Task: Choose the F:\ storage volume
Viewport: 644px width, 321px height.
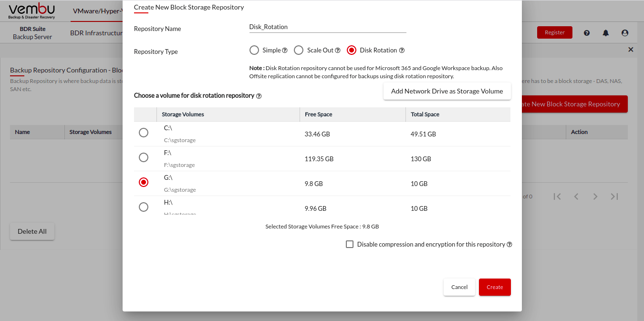Action: click(x=143, y=157)
